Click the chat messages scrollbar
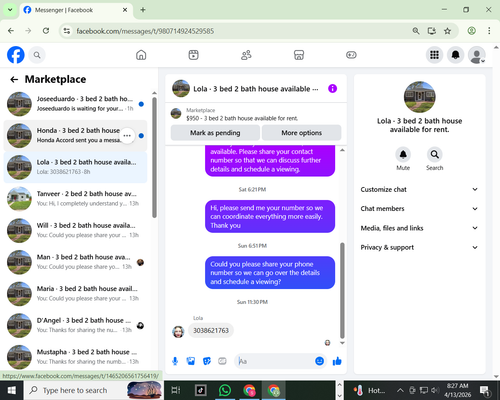Image resolution: width=500 pixels, height=400 pixels. [342, 290]
